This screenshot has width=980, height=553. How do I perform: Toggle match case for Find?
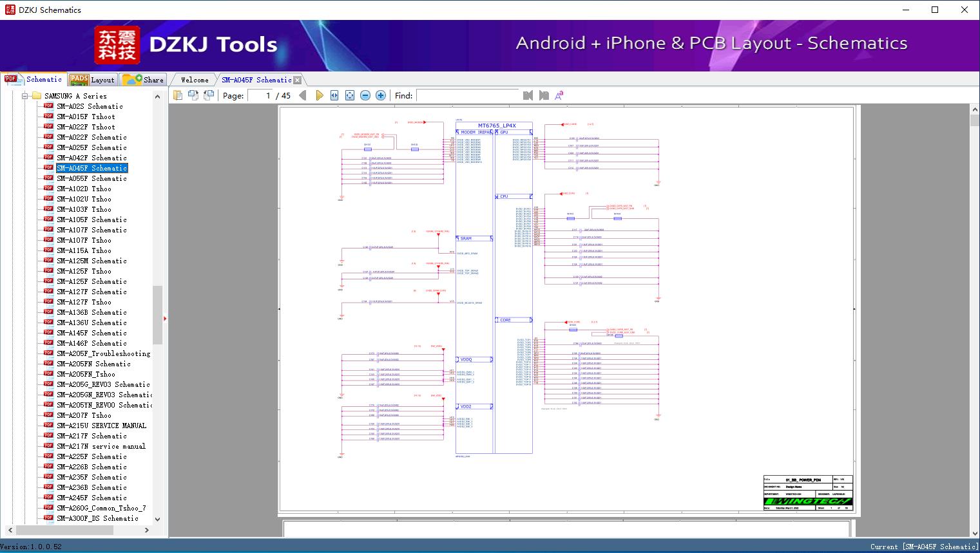(x=559, y=95)
